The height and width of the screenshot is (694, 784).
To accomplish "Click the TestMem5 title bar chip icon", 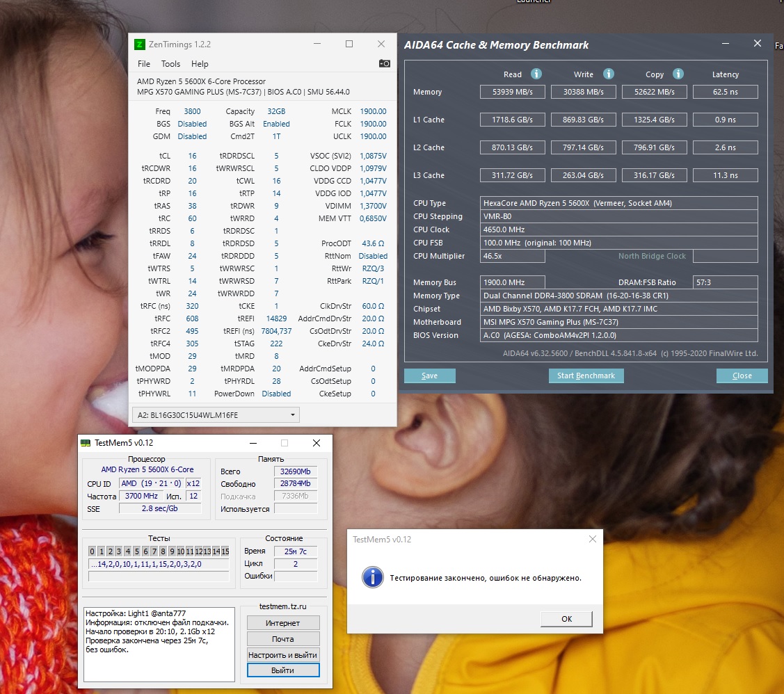I will pos(86,443).
